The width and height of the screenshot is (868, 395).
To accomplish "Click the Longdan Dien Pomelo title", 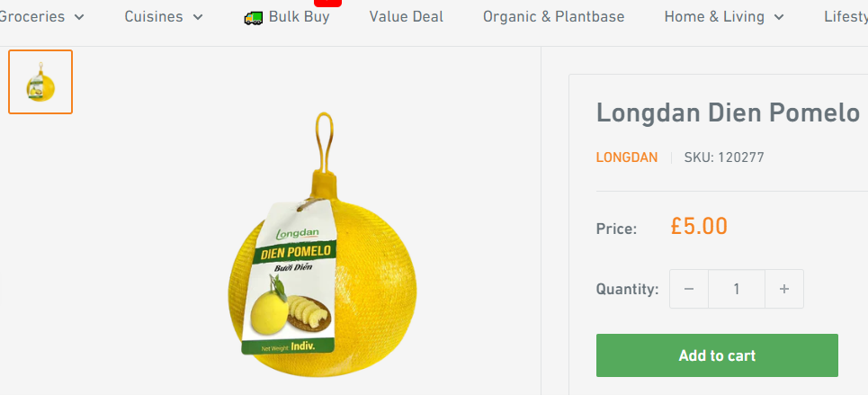I will tap(728, 113).
